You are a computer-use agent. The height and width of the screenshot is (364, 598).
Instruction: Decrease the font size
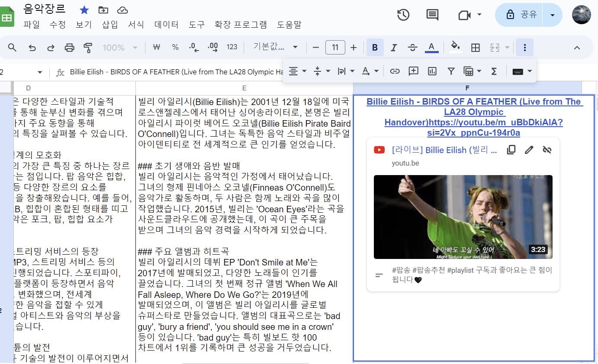[x=316, y=48]
